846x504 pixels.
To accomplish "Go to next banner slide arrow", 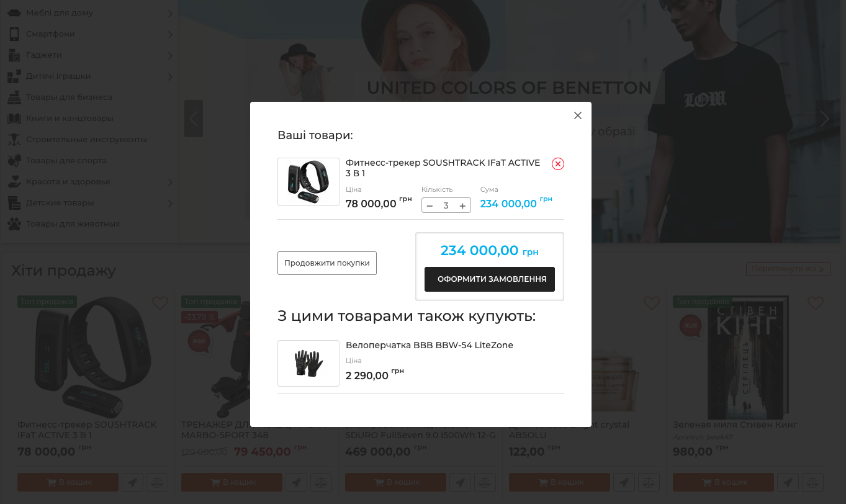I will point(824,119).
